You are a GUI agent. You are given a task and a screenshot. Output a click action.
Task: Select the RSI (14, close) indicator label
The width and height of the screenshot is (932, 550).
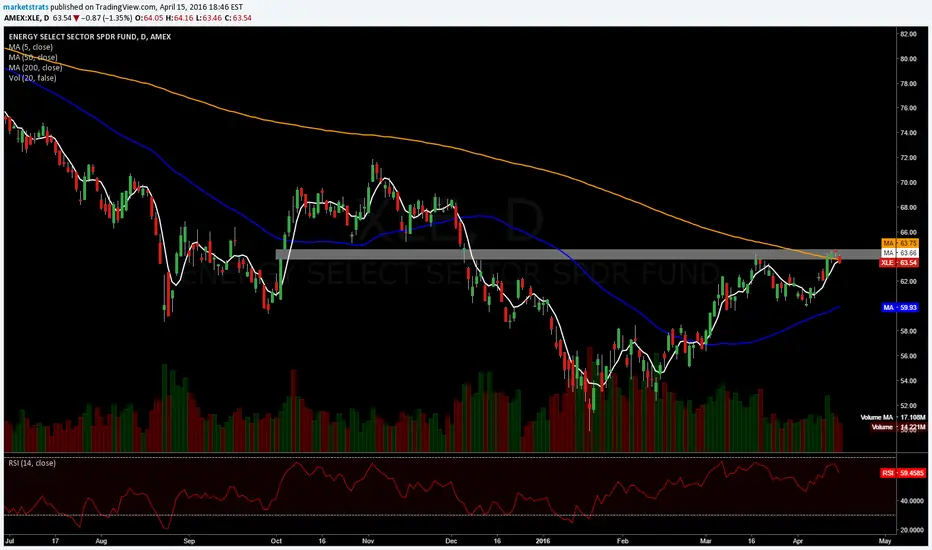coord(32,463)
